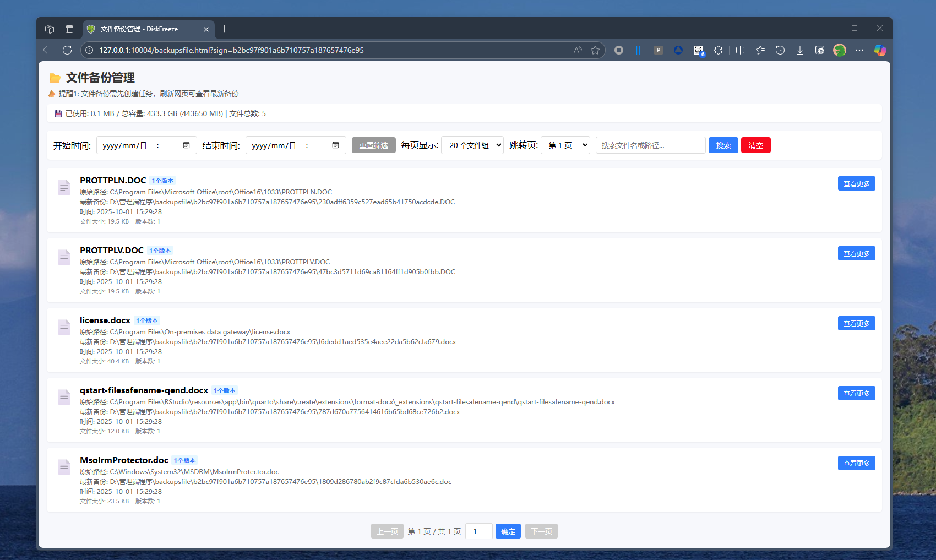Refresh the backup management page

point(67,50)
